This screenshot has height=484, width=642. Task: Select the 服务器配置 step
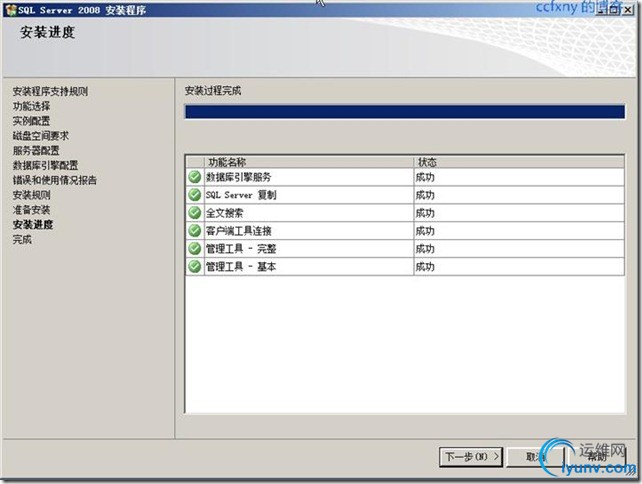pos(36,150)
